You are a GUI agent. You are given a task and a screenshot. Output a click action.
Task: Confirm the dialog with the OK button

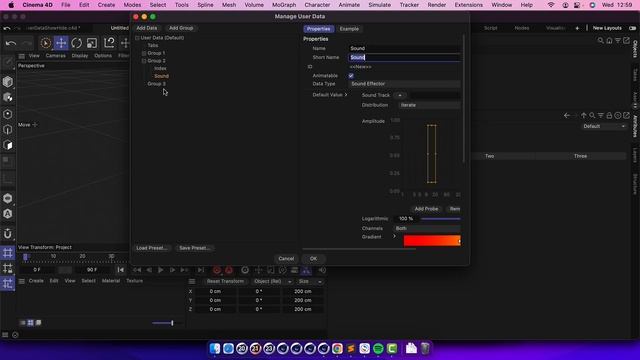(313, 259)
